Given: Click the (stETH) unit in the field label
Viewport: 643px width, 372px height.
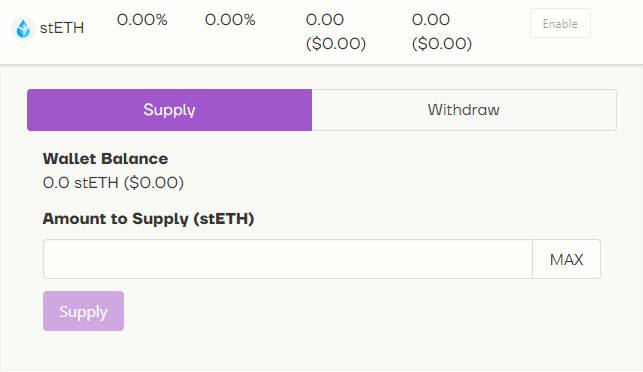Looking at the screenshot, I should [x=224, y=219].
